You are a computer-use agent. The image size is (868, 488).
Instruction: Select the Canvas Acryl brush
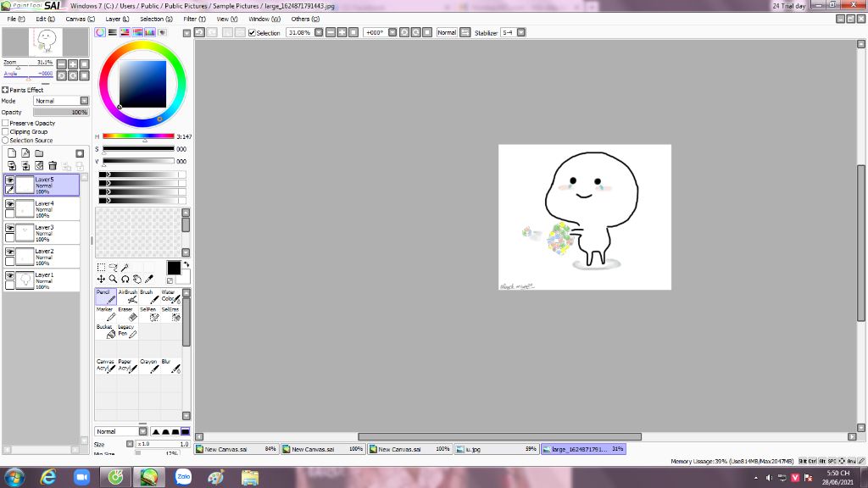pos(106,366)
